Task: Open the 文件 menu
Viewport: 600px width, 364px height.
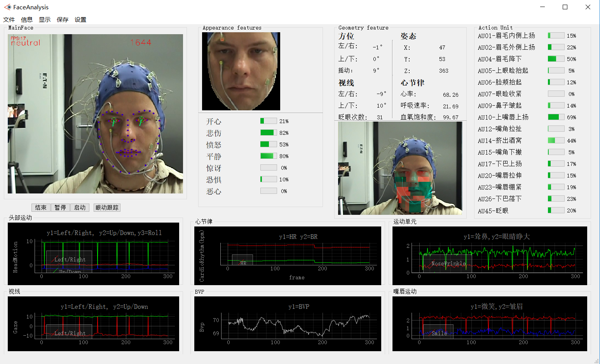Action: (9, 19)
